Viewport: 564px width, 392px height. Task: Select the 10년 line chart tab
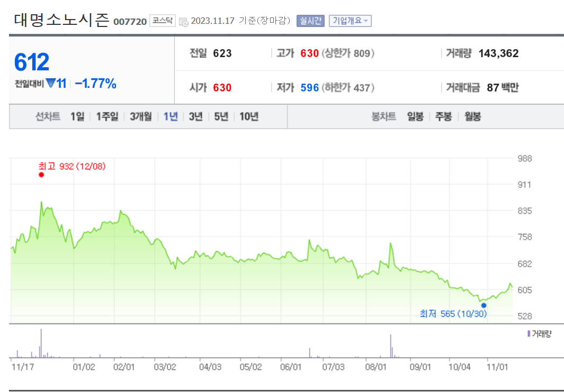pyautogui.click(x=249, y=116)
